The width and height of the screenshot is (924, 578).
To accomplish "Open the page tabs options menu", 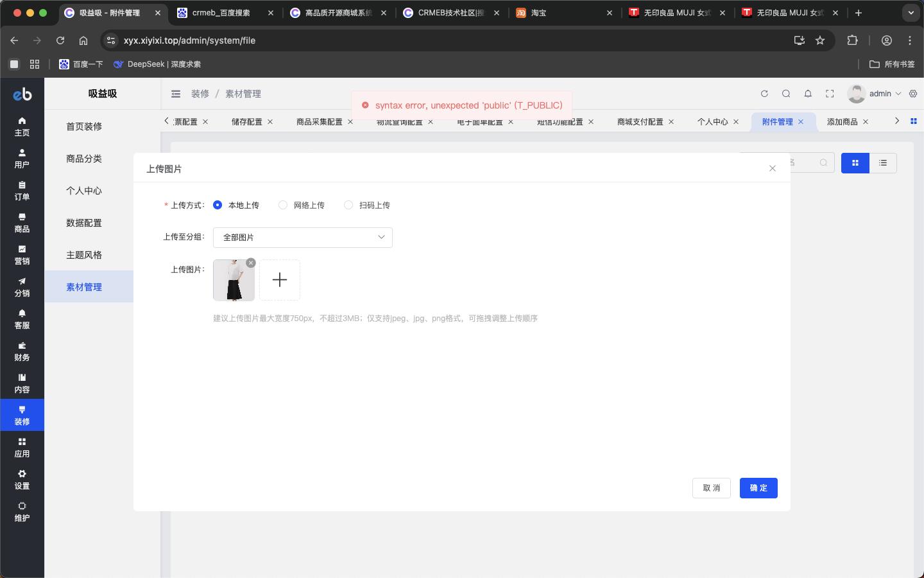I will [914, 121].
